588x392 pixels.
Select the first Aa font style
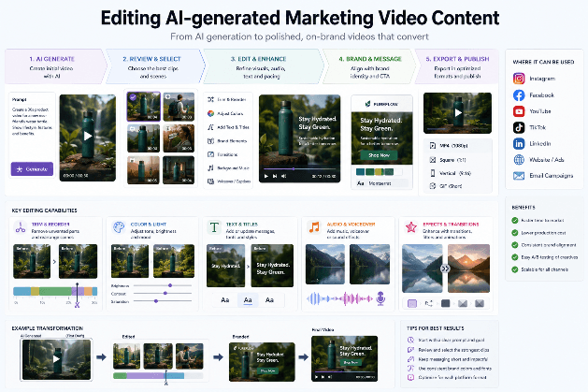225,299
